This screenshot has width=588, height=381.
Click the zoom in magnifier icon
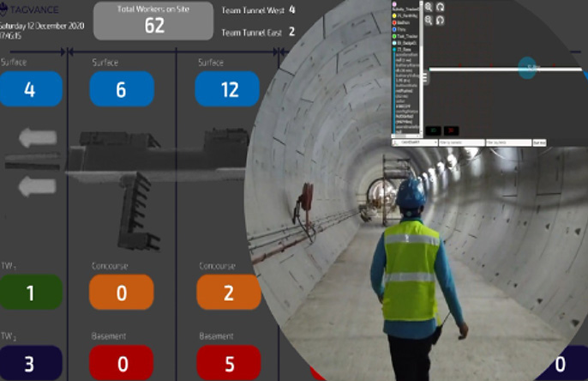pos(429,7)
